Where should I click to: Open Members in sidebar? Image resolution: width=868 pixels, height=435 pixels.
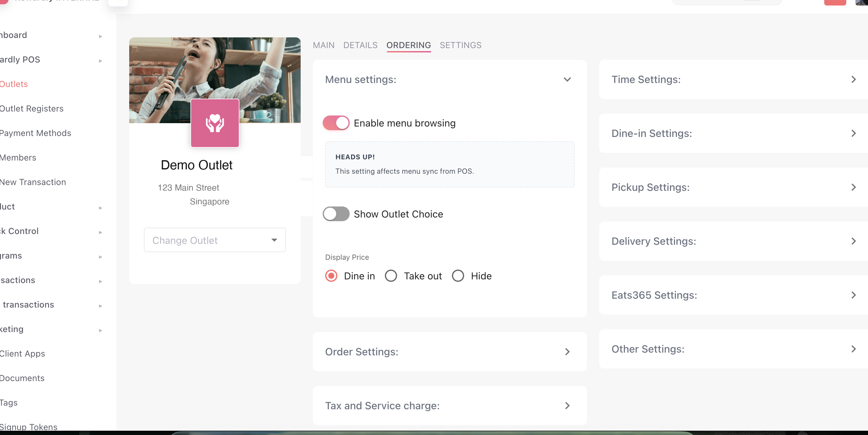coord(18,157)
